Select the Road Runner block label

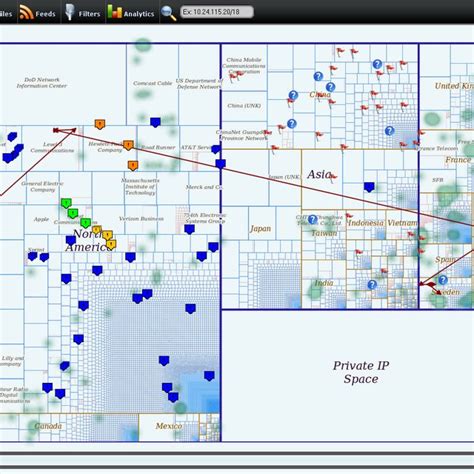[x=158, y=147]
